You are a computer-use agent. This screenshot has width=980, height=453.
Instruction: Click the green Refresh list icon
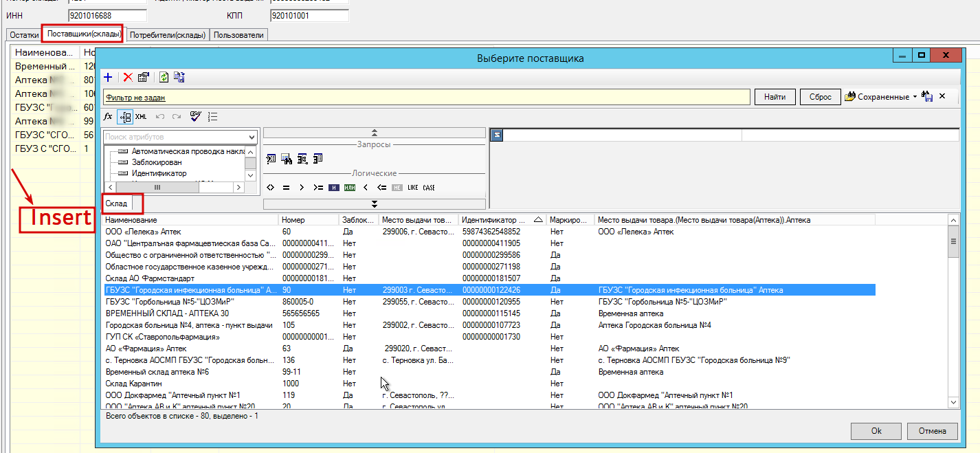[x=164, y=78]
